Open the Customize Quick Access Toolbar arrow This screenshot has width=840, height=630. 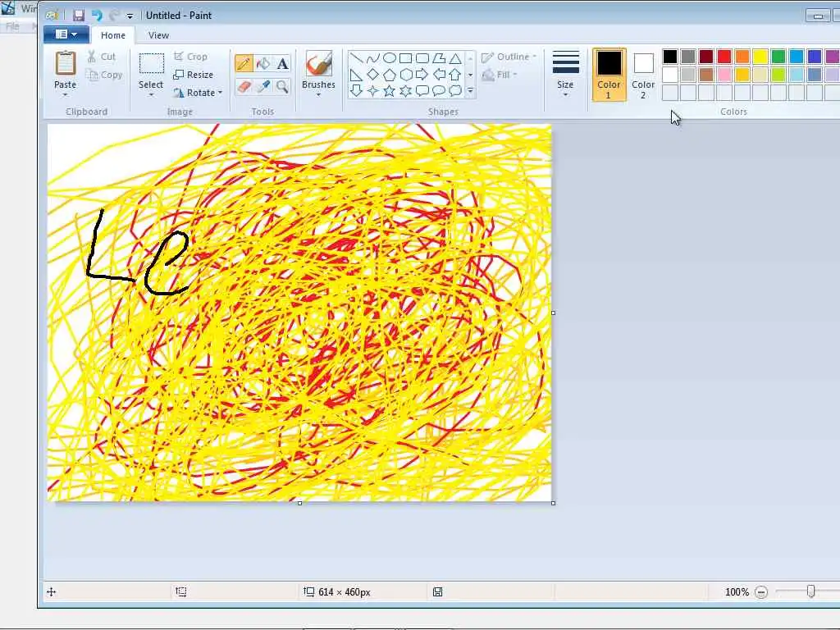130,16
